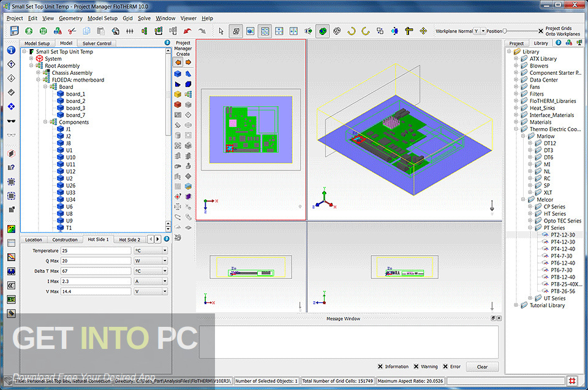Open the Construction tab
Image resolution: width=588 pixels, height=390 pixels.
click(x=65, y=240)
